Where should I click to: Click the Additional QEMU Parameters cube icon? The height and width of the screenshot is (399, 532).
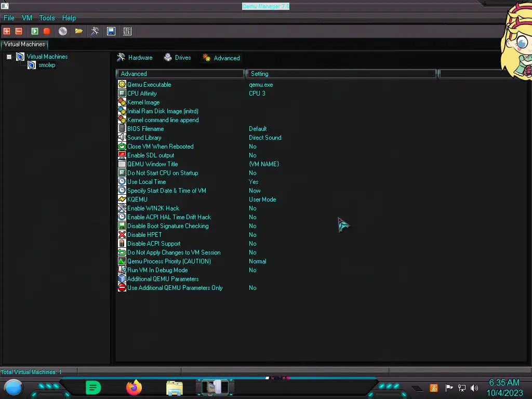(122, 278)
